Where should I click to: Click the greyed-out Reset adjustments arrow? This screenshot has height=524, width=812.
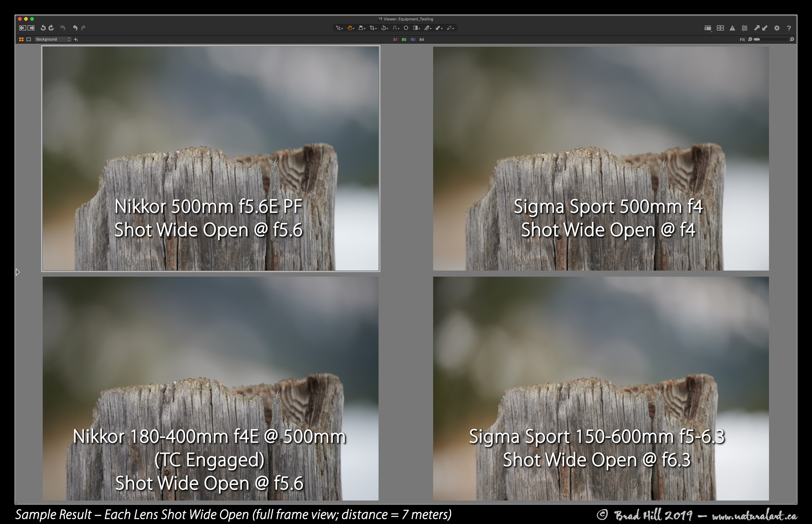point(63,28)
